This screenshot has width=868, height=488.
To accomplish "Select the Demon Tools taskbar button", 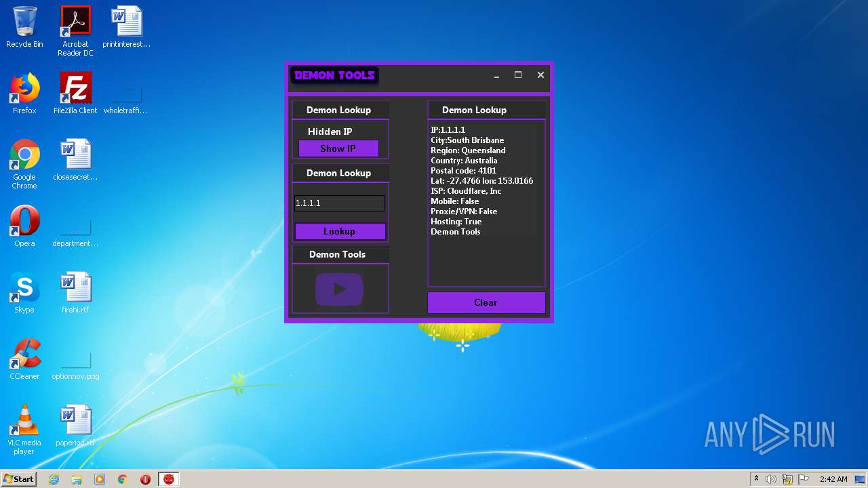I will click(x=169, y=479).
